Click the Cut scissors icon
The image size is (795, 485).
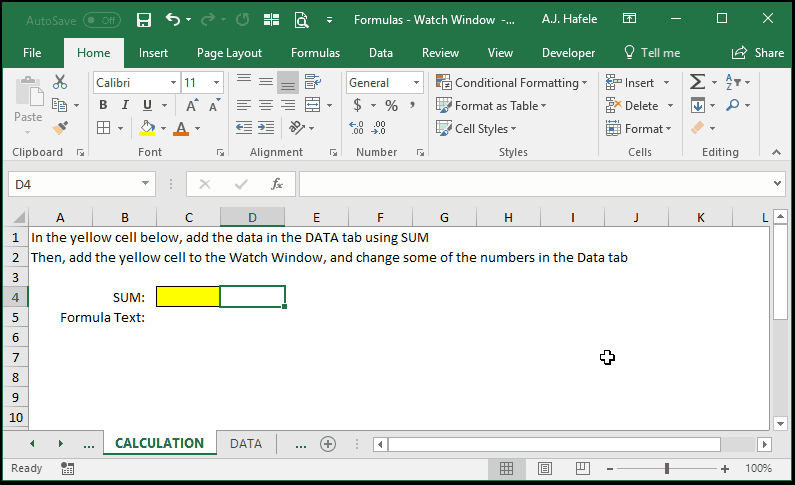point(60,82)
